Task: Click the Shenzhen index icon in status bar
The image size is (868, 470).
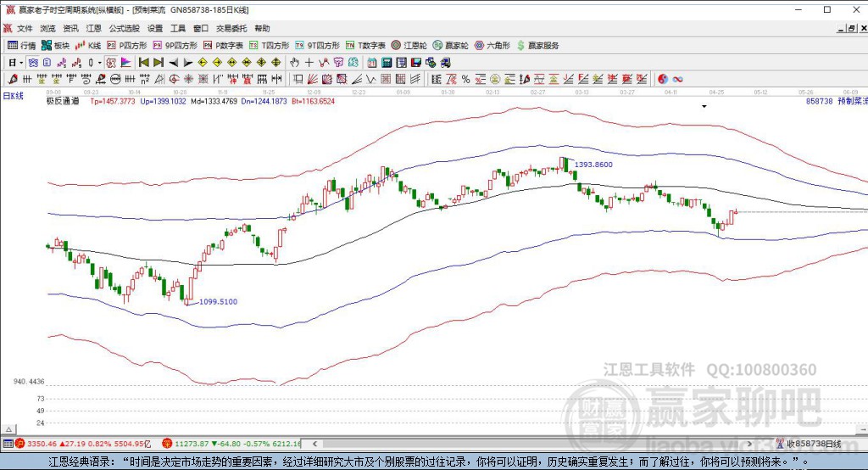Action: pyautogui.click(x=167, y=444)
